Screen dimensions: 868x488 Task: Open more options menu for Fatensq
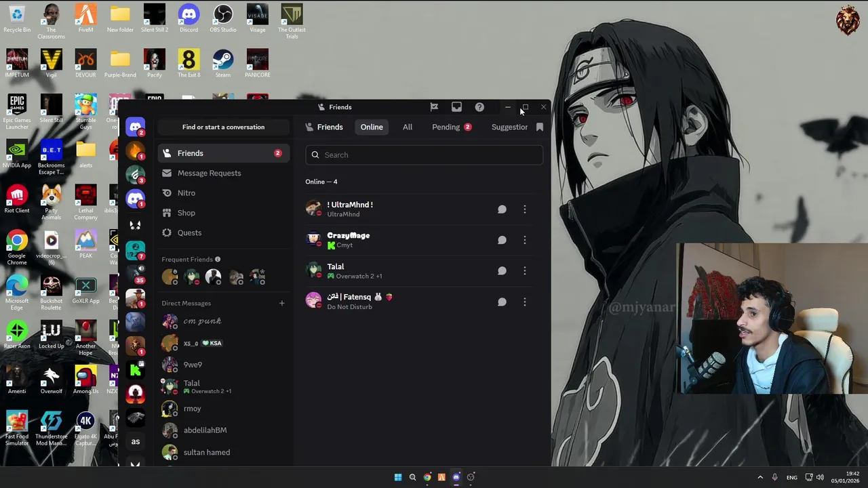tap(524, 302)
